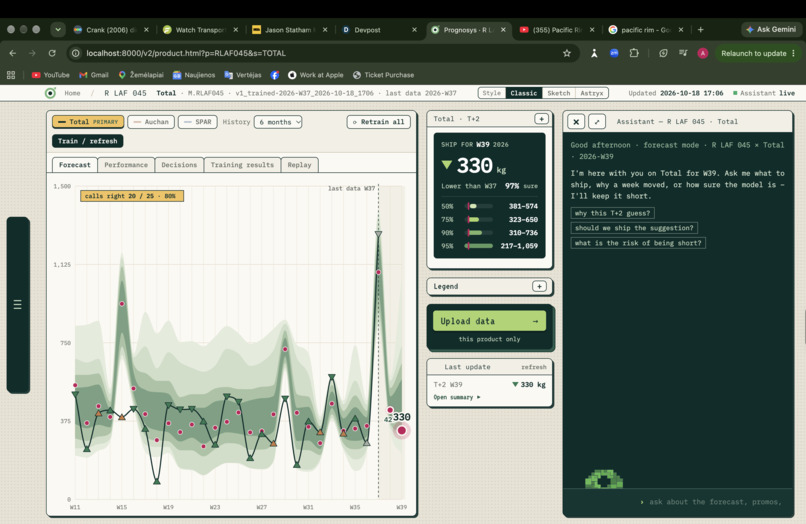Open the Work at Apple bookmark
This screenshot has height=524, width=806.
click(315, 75)
